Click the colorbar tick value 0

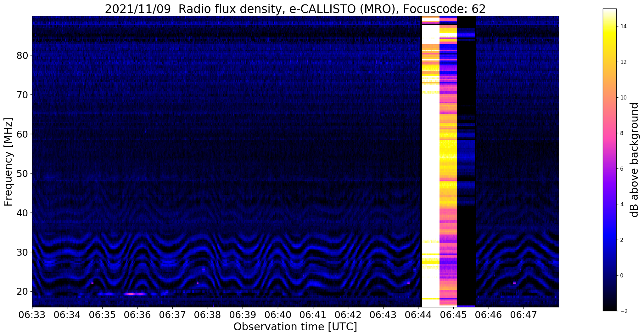621,276
